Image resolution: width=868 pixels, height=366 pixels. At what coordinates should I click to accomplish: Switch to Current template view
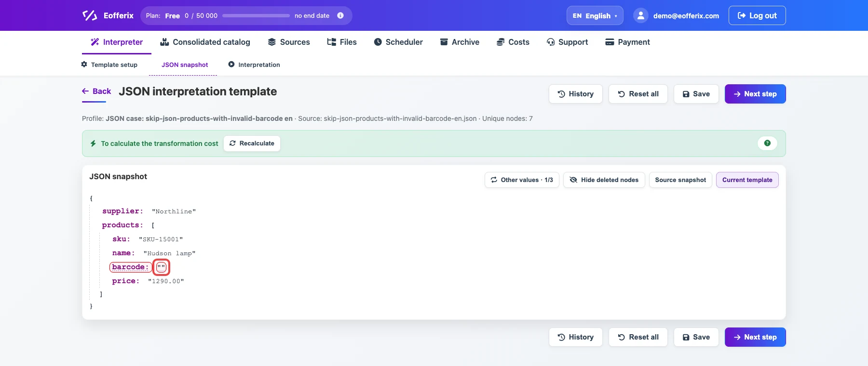click(x=747, y=180)
